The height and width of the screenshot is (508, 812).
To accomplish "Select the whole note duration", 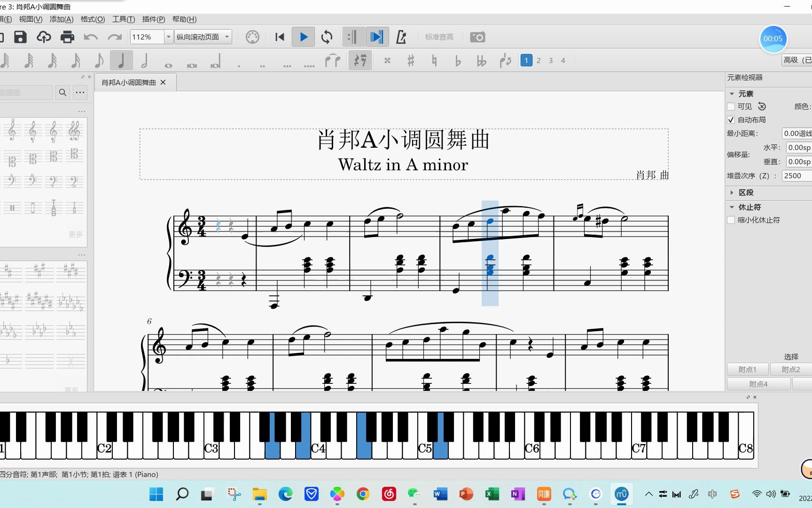I will pos(168,65).
